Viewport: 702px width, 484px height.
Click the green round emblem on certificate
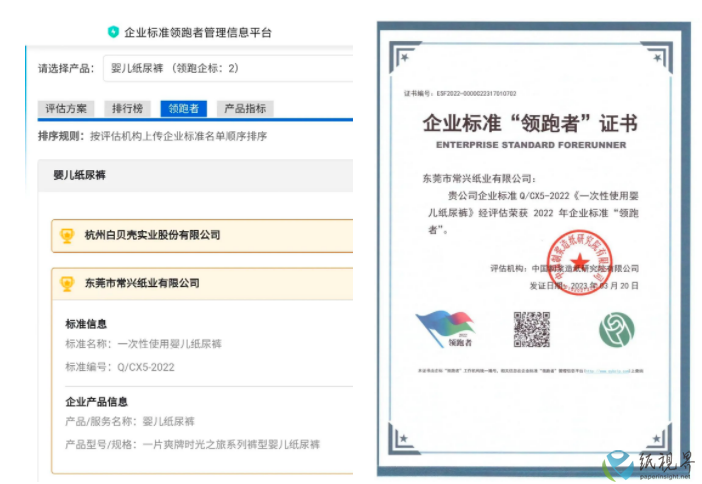[617, 330]
